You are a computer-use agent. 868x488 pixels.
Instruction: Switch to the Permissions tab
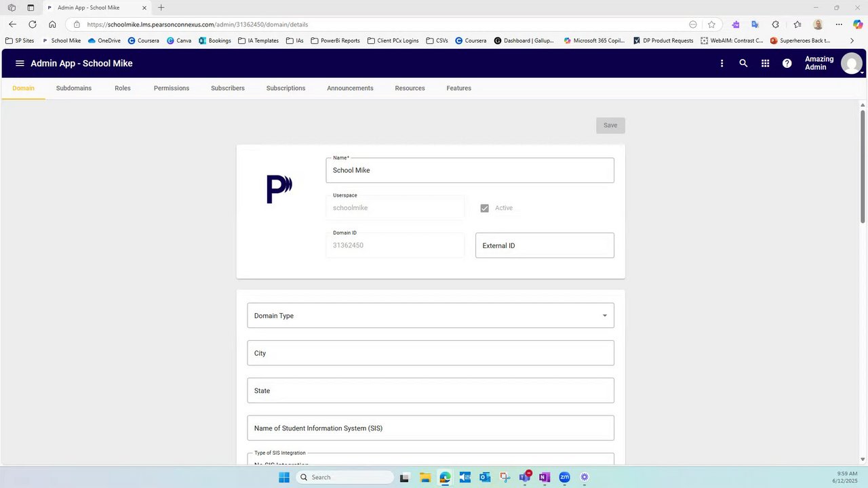tap(172, 88)
